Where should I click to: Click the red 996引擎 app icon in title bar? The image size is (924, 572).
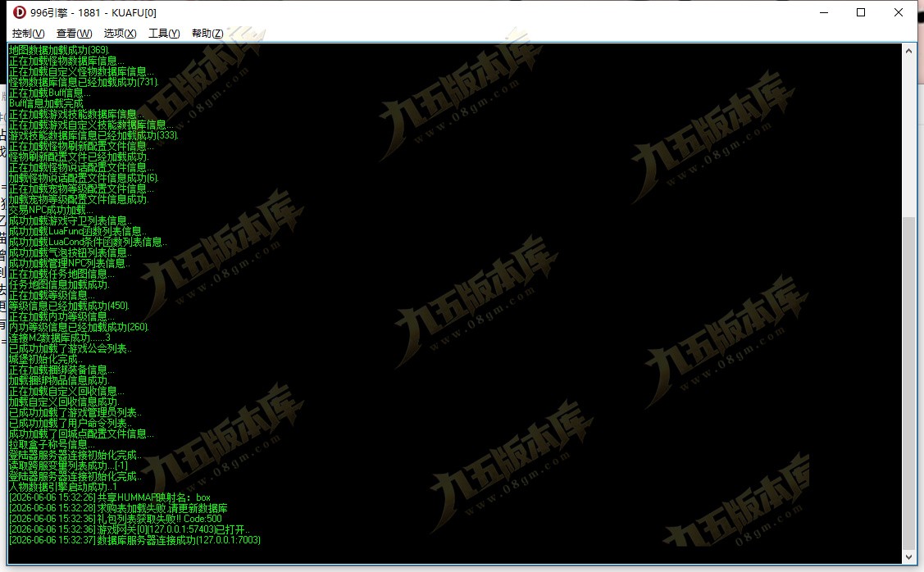click(20, 12)
